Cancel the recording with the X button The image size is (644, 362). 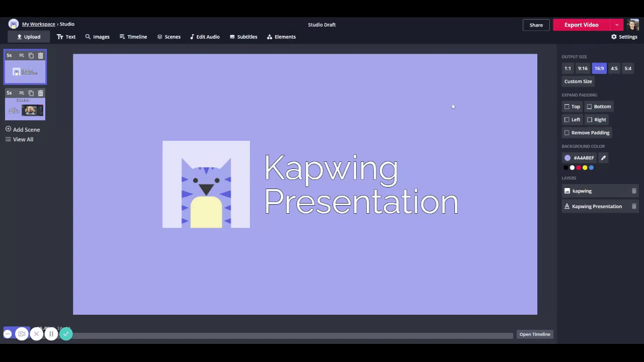[x=36, y=334]
